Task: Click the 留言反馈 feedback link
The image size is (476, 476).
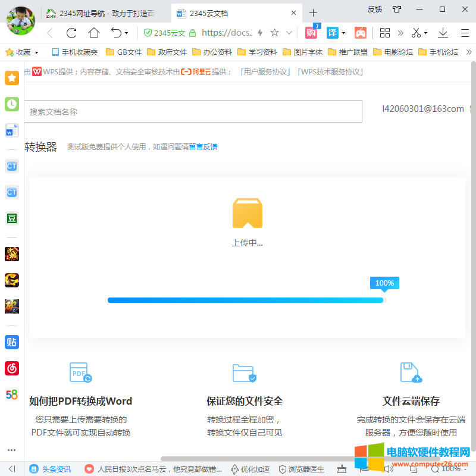Action: point(204,146)
